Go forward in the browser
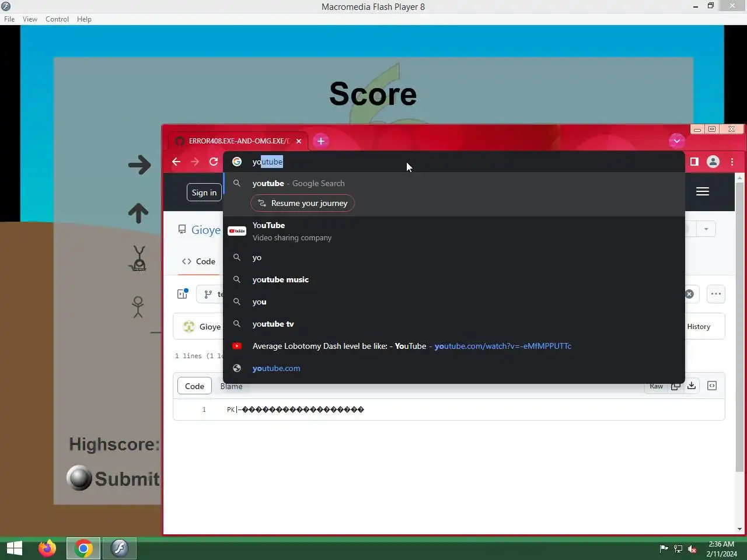 click(195, 162)
